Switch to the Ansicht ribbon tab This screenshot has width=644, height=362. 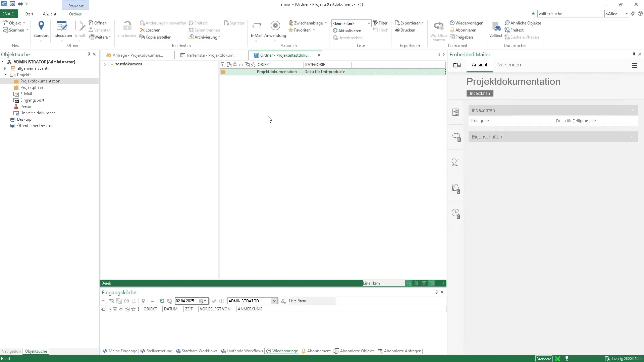50,14
